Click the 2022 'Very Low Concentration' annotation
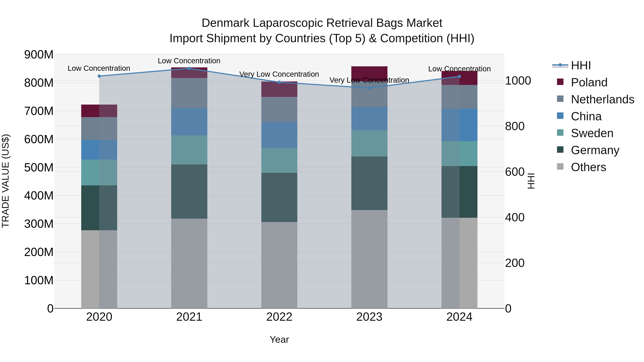This screenshot has width=644, height=362. [x=279, y=74]
